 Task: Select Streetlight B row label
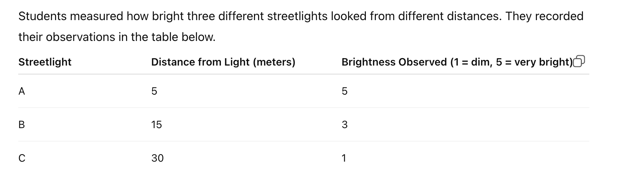click(22, 124)
